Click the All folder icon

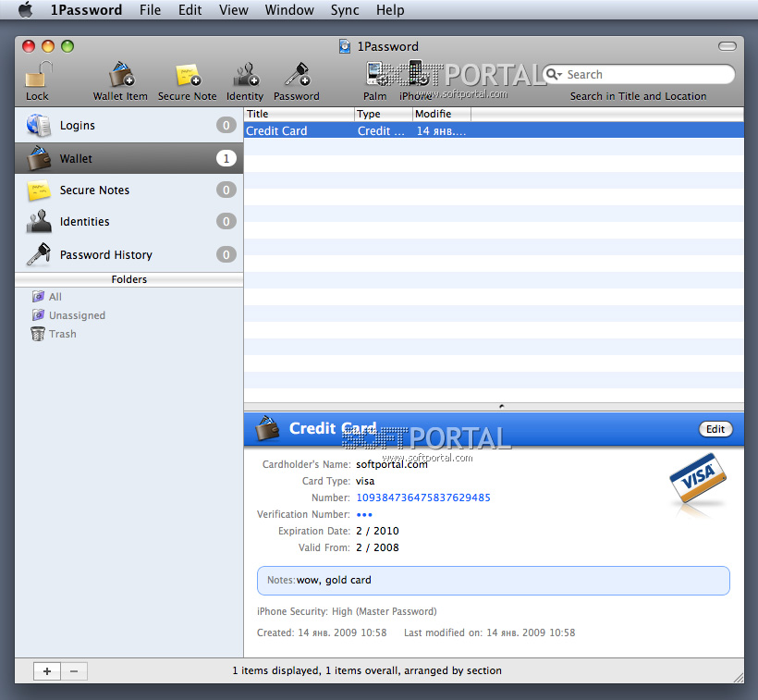pos(38,296)
